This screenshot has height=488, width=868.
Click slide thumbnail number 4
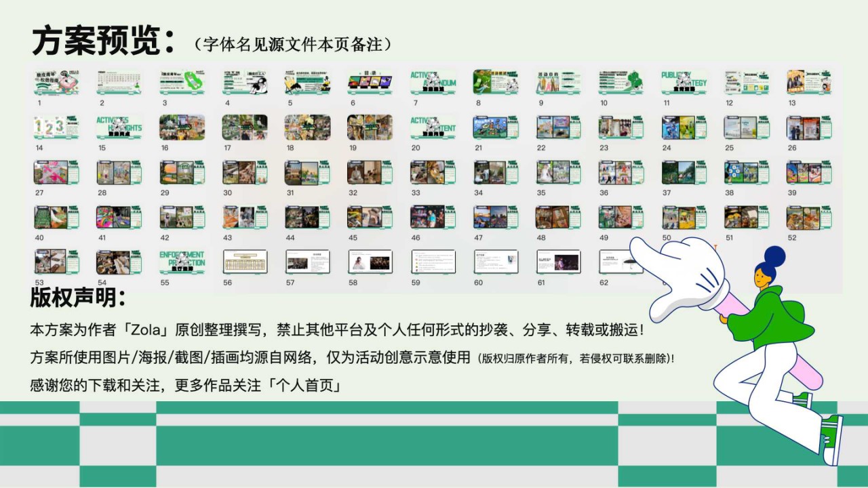click(x=245, y=82)
